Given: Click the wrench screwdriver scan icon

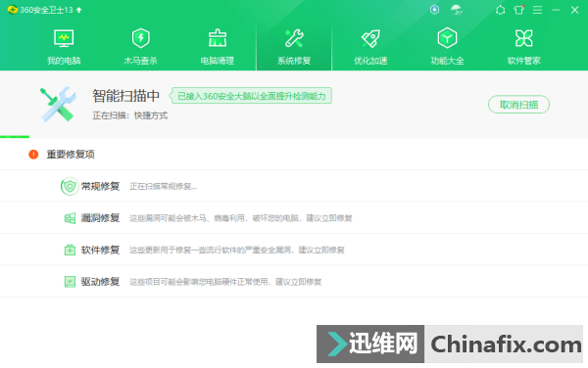Looking at the screenshot, I should (58, 105).
